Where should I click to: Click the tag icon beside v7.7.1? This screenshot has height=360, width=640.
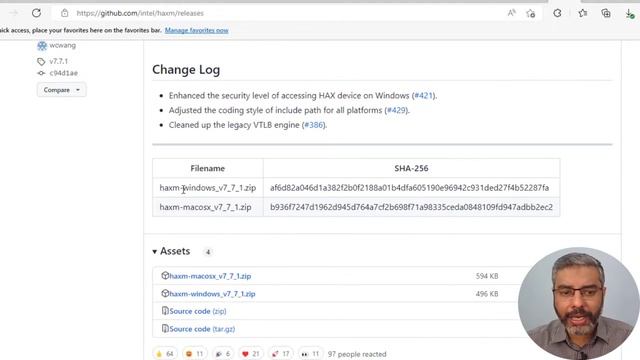click(x=41, y=62)
